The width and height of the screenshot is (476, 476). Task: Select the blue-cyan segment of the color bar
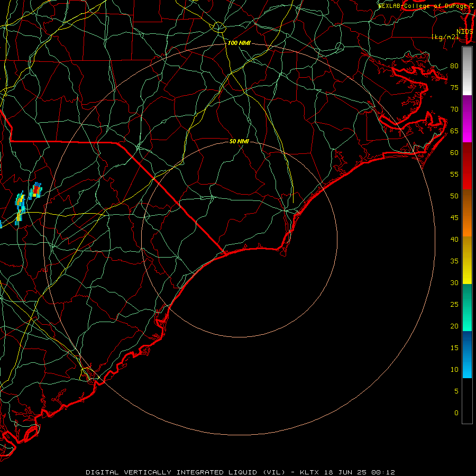(467, 354)
